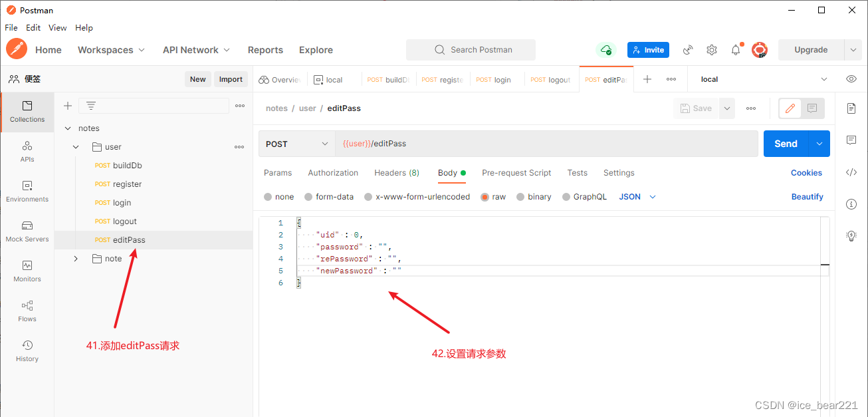Click the Send button
The image size is (868, 417).
tap(786, 144)
